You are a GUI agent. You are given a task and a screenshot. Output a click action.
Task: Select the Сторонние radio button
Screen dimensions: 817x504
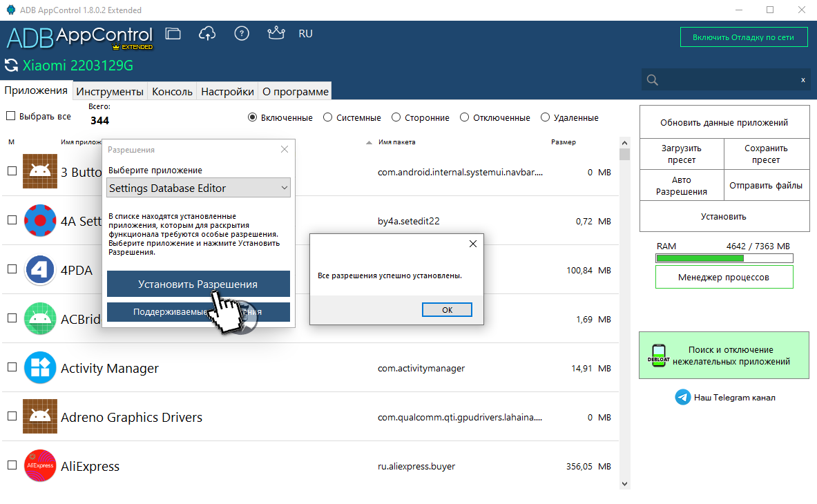click(396, 117)
